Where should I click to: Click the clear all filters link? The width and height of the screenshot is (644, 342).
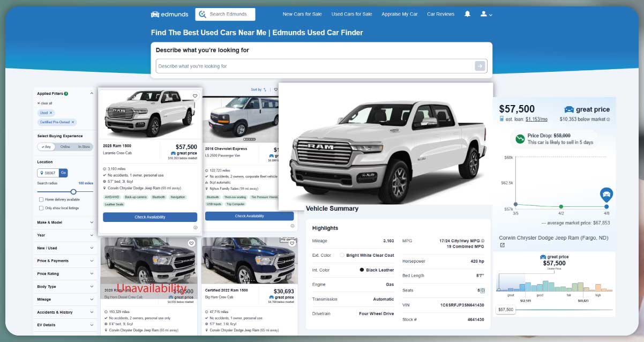pyautogui.click(x=44, y=103)
